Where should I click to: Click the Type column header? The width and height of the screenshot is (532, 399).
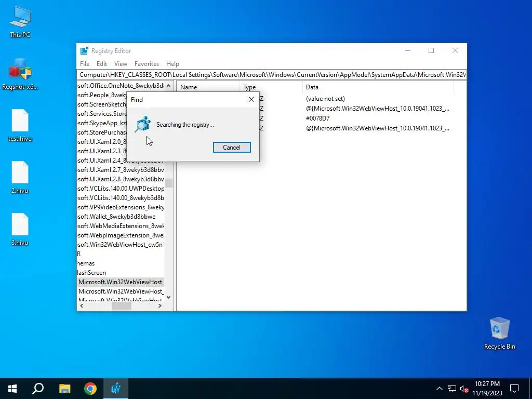[271, 87]
